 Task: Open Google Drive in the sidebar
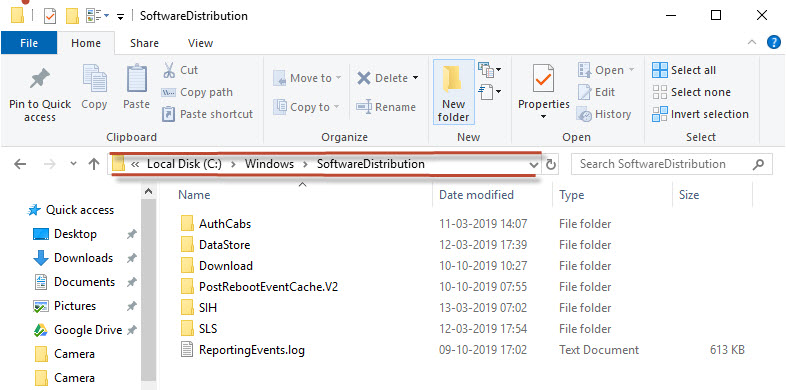pyautogui.click(x=78, y=330)
